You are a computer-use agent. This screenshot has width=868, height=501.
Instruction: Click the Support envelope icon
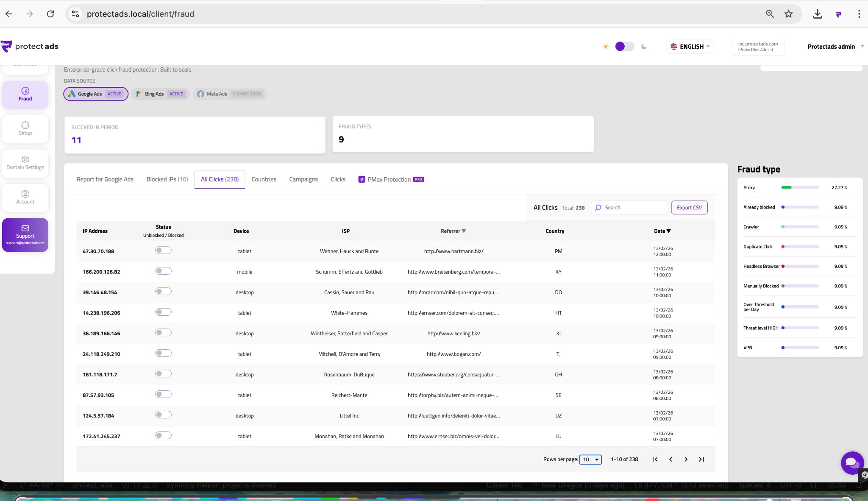point(25,227)
